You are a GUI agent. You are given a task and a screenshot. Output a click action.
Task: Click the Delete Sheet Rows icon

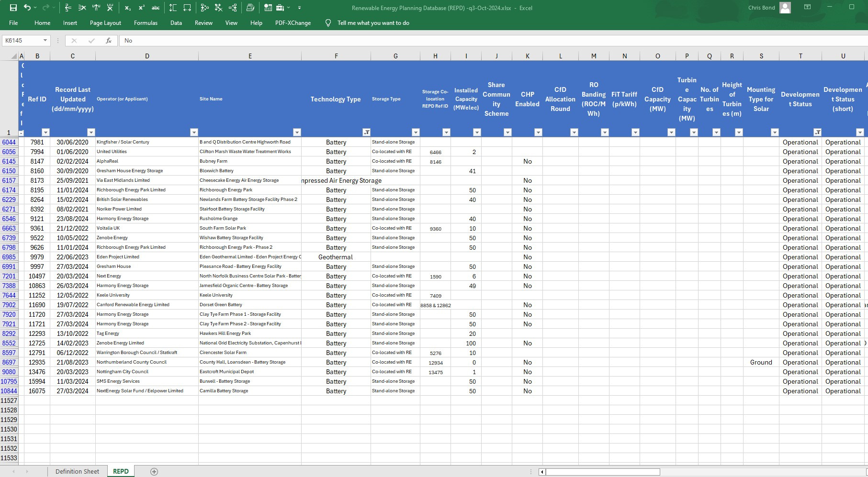(x=82, y=8)
